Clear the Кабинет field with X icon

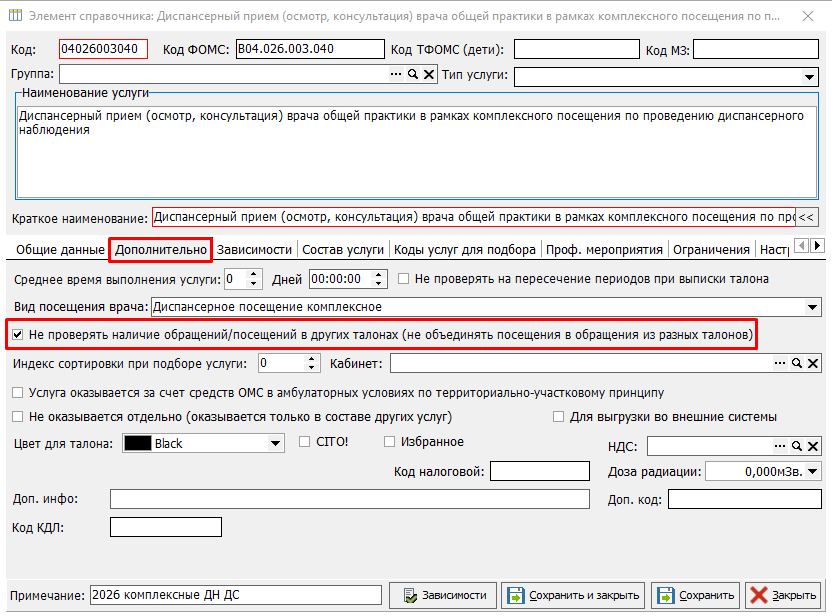point(812,363)
